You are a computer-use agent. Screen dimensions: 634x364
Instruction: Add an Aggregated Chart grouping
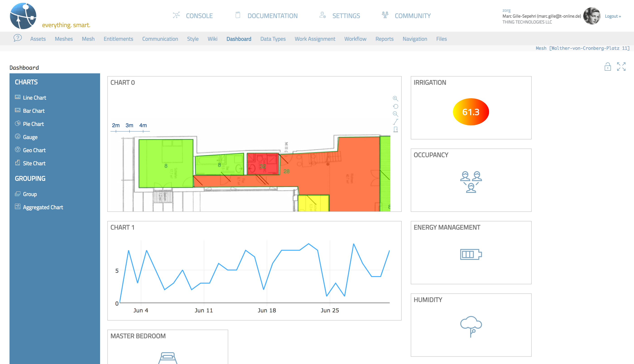43,207
